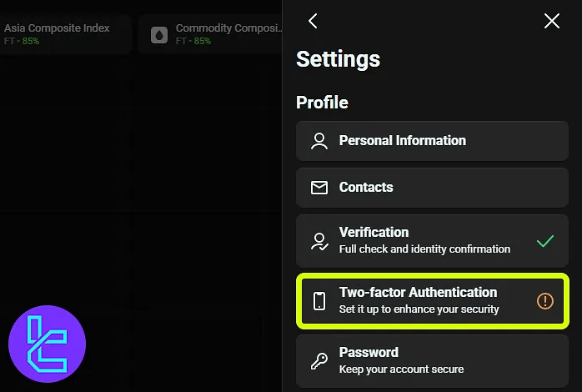Click the 'FT - 85%' label under Commodity Composite
The width and height of the screenshot is (582, 392).
(193, 41)
